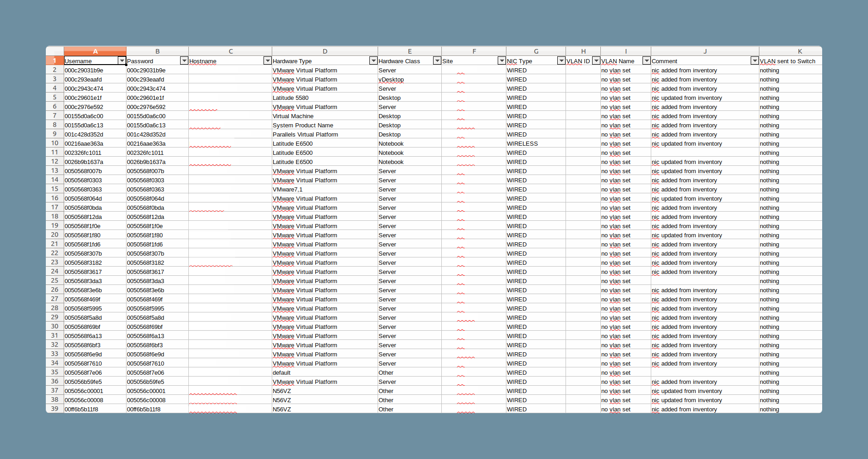
Task: Click password cell 005056c00008
Action: click(157, 400)
